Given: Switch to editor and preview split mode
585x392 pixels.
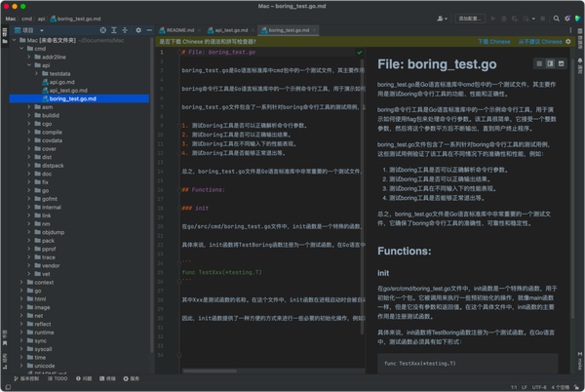Looking at the screenshot, I should click(550, 63).
